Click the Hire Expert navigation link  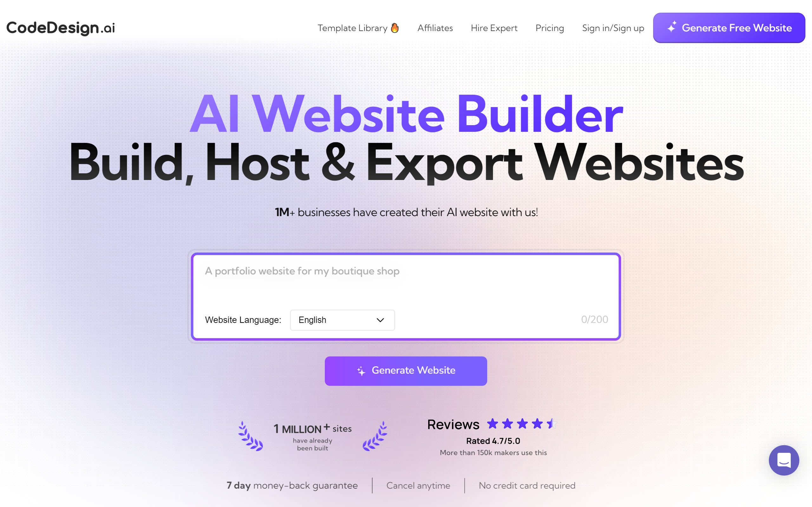494,28
